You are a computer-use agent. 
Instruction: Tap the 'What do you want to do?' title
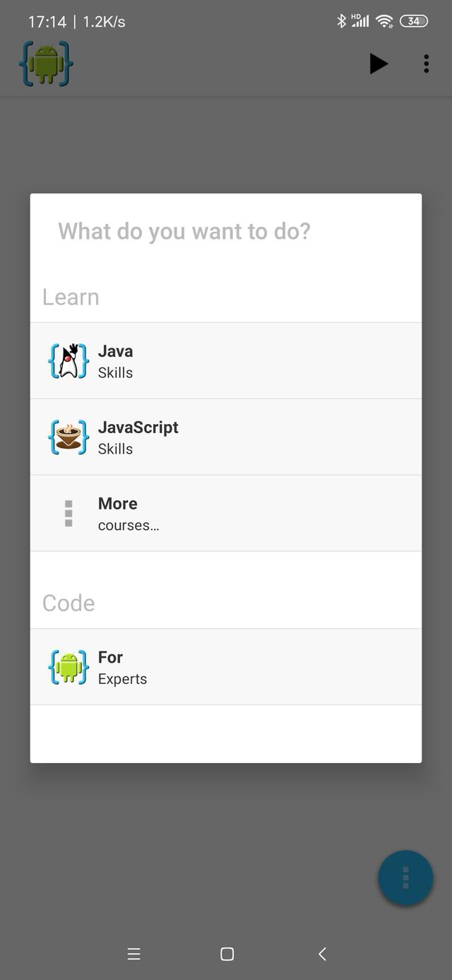point(184,231)
